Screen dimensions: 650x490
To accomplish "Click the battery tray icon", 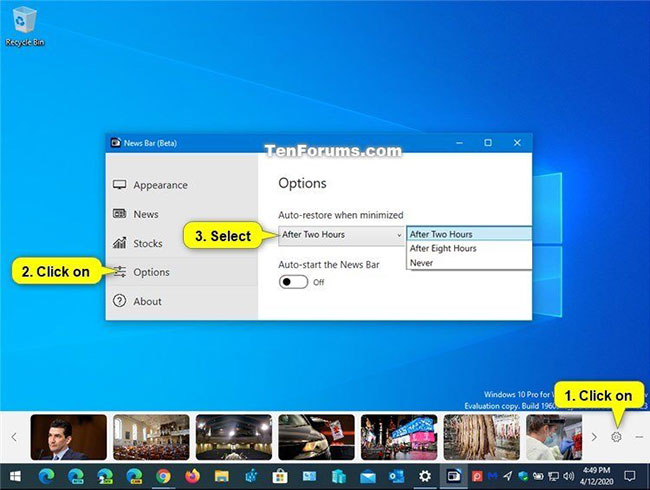I will (538, 476).
